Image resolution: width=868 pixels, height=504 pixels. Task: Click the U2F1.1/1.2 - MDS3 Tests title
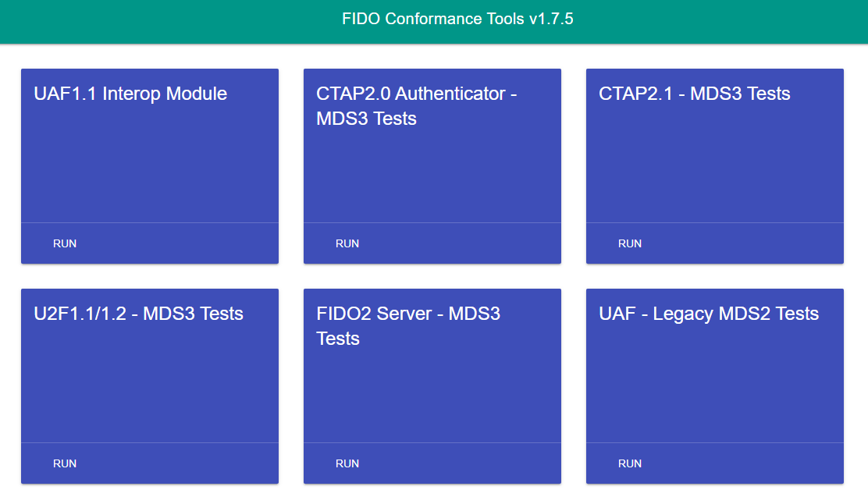click(138, 314)
